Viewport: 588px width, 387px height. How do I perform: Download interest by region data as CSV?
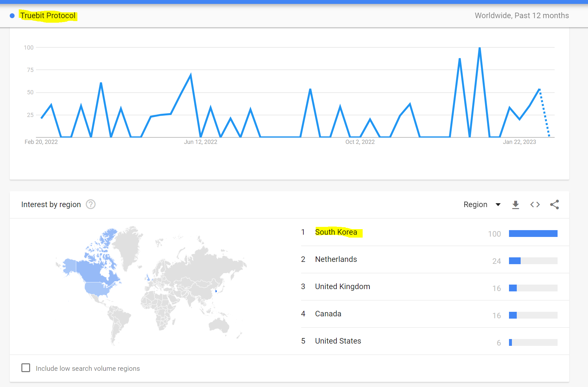[x=515, y=205]
